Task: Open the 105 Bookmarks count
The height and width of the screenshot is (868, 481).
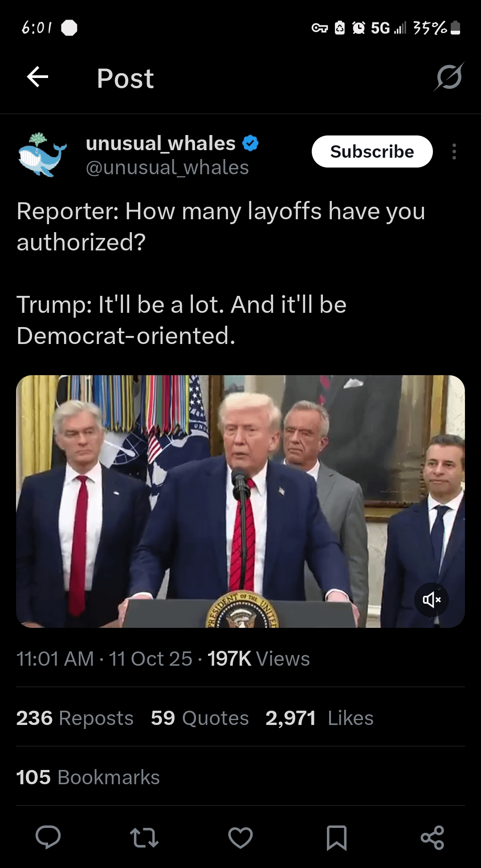Action: tap(88, 777)
